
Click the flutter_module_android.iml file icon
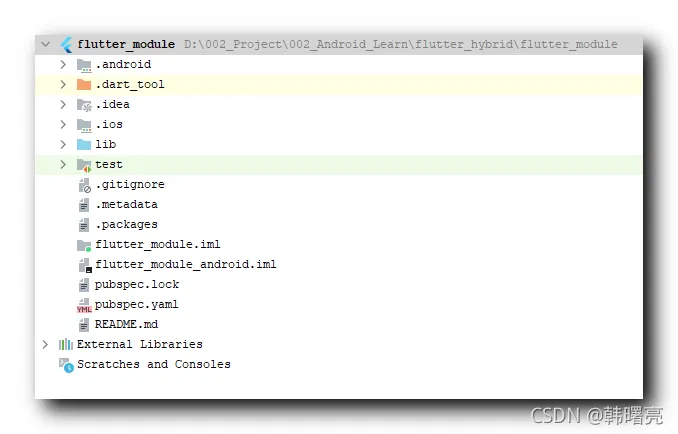(85, 265)
